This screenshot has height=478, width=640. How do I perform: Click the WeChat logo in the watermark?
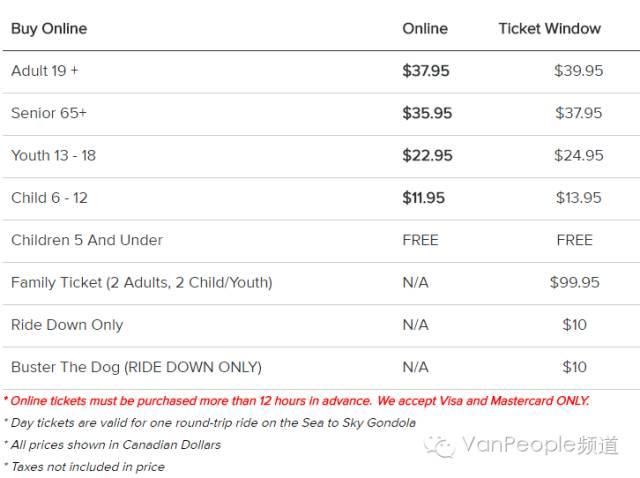(440, 446)
